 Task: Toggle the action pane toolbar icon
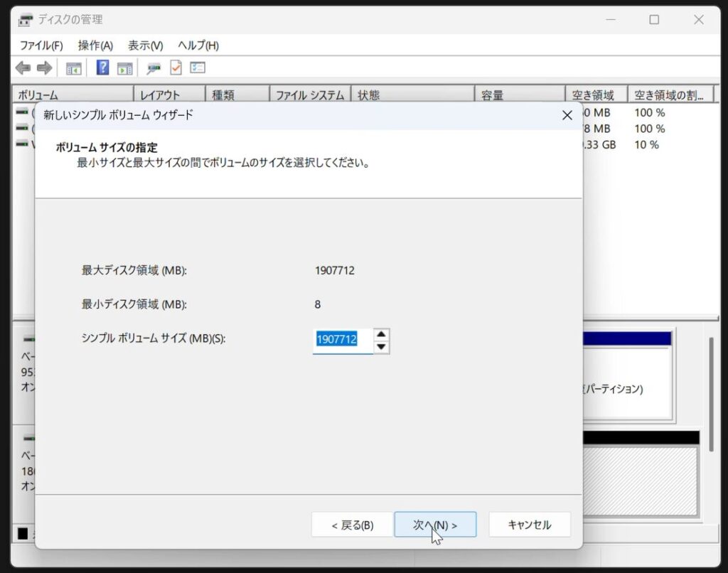(125, 68)
